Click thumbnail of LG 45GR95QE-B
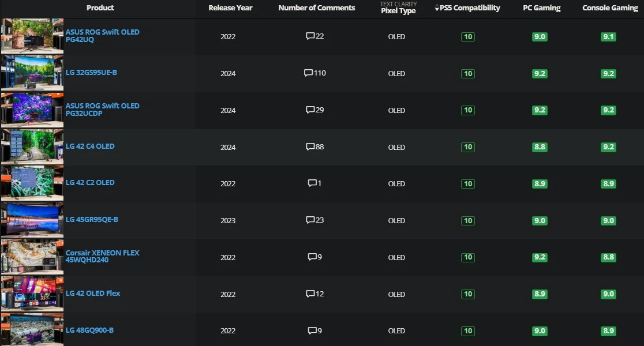644x346 pixels. tap(32, 220)
